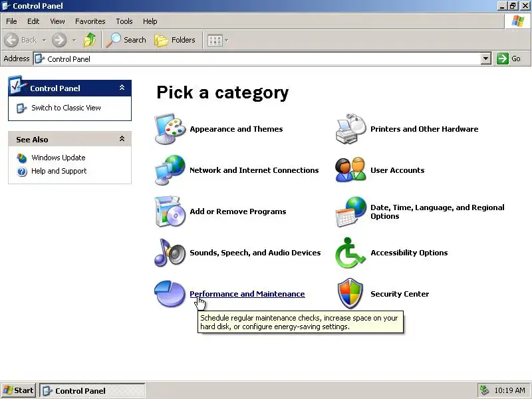Open the Security Center text link
The height and width of the screenshot is (399, 532).
click(x=400, y=294)
